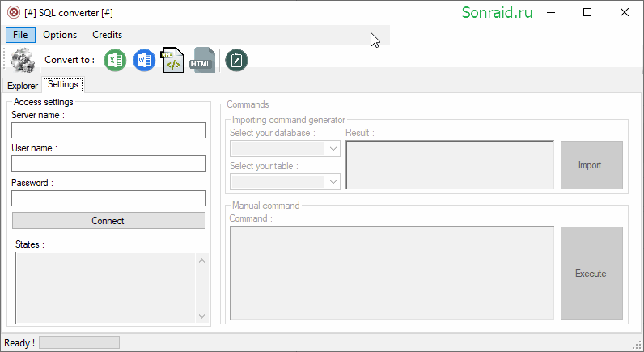This screenshot has height=352, width=644.
Task: Click the Connect button
Action: 108,221
